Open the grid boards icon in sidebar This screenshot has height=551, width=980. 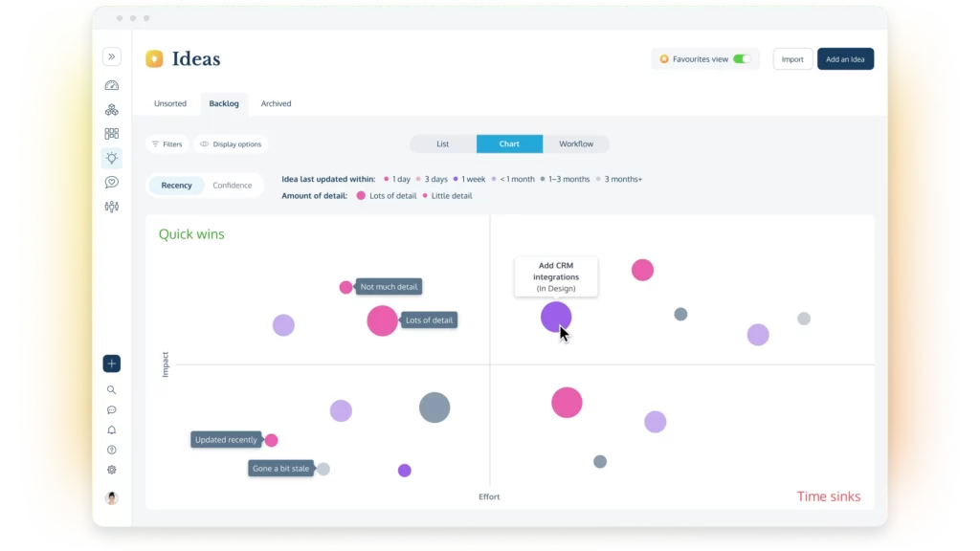112,134
